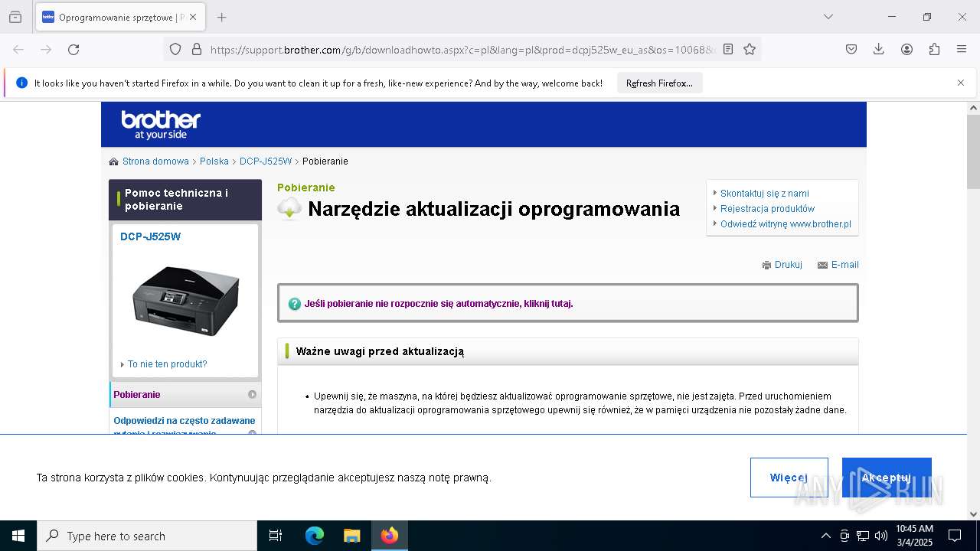Select Pobieranie in the sidebar menu
This screenshot has height=551, width=980.
[x=185, y=395]
